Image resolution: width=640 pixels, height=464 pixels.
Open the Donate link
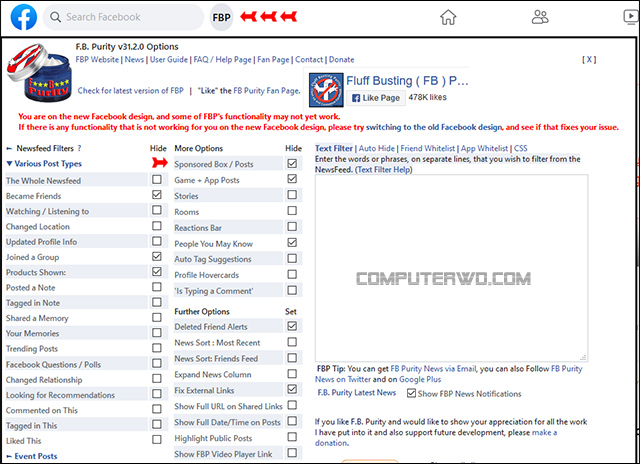(x=342, y=60)
